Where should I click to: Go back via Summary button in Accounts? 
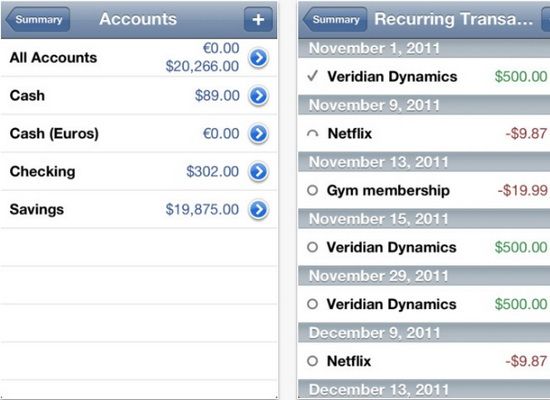(x=38, y=19)
